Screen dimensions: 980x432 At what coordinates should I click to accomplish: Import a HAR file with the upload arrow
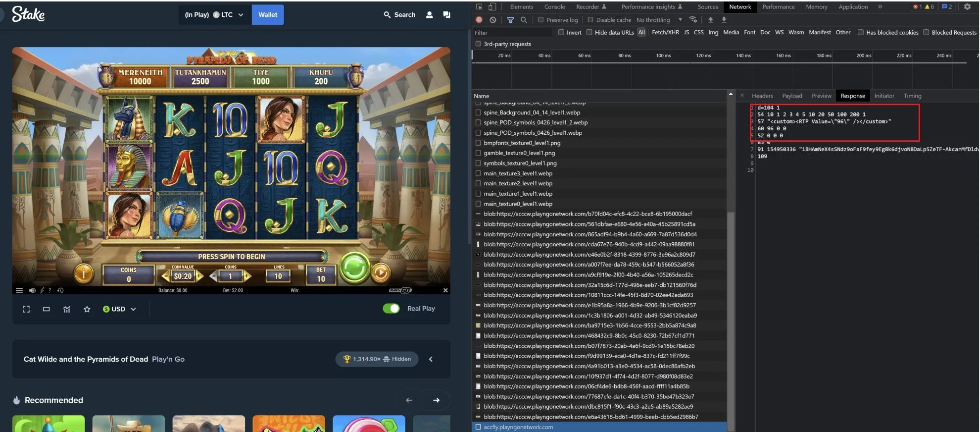coord(711,20)
